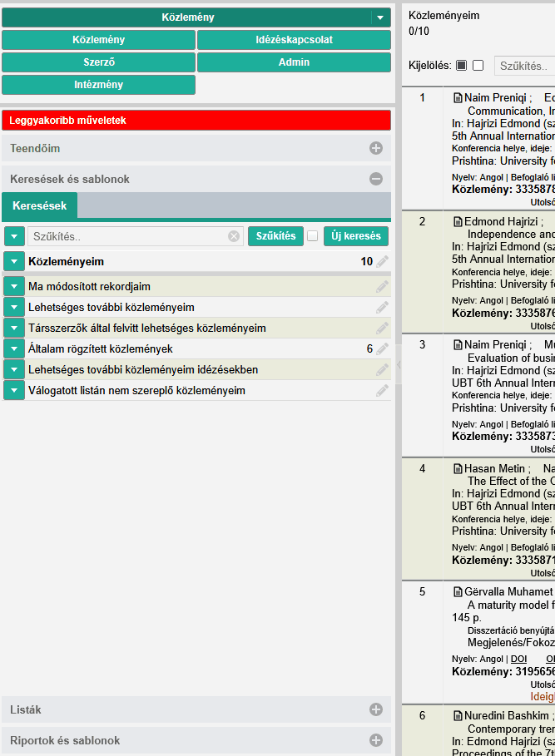The width and height of the screenshot is (555, 756).
Task: Click the plus icon on Listák
Action: click(x=376, y=709)
